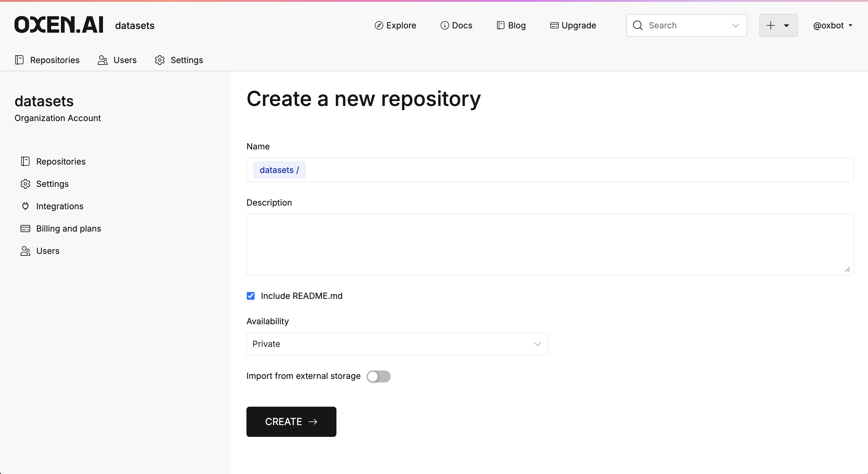This screenshot has height=474, width=868.
Task: Click the Blog book icon
Action: 500,25
